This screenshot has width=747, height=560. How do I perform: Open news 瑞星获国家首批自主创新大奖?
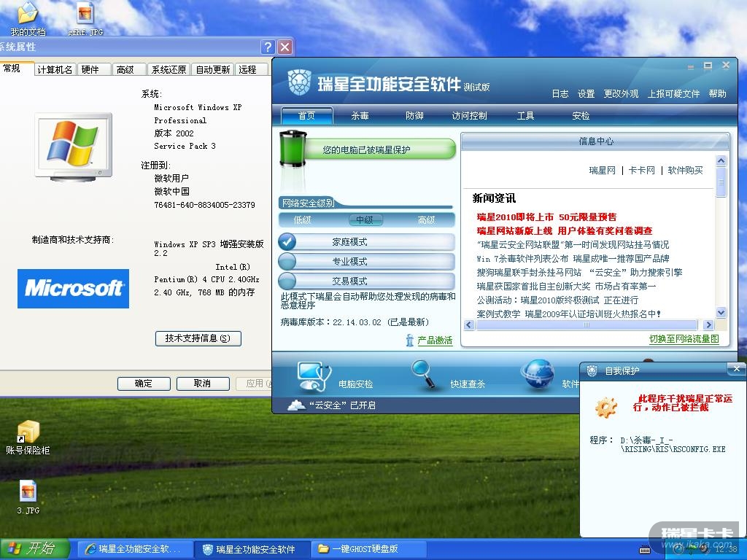[x=566, y=286]
